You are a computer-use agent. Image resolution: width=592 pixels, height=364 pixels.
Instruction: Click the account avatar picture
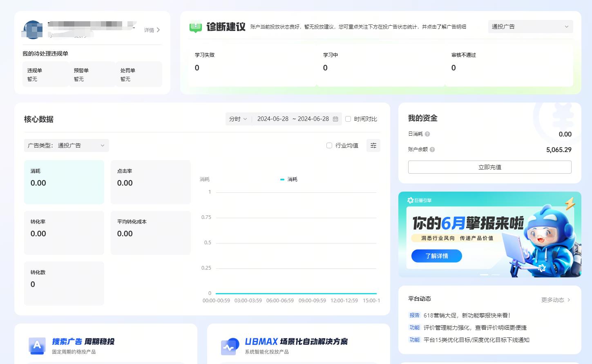33,30
